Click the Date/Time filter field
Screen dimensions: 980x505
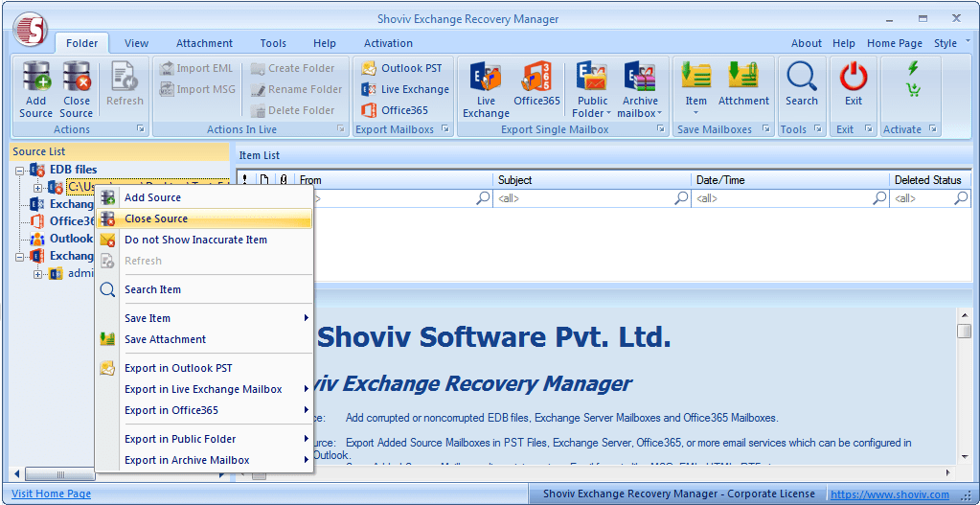point(790,198)
